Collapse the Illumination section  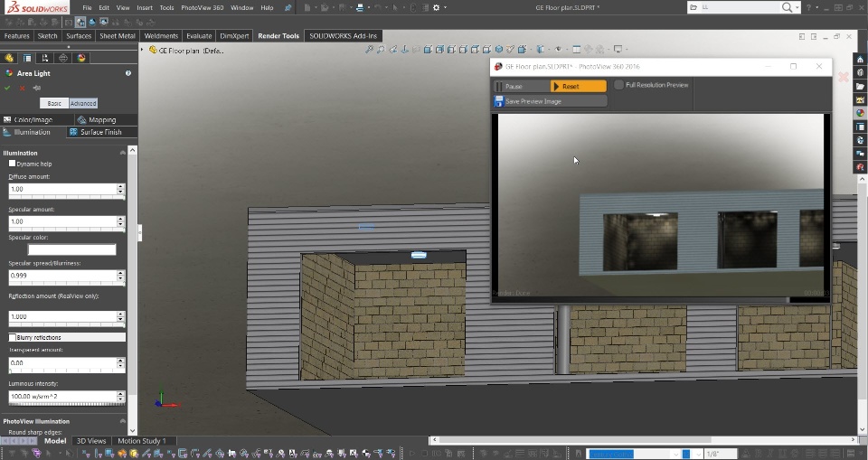pyautogui.click(x=123, y=153)
